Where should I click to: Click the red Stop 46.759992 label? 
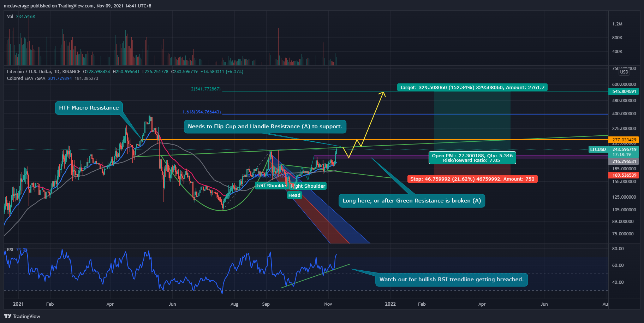472,179
